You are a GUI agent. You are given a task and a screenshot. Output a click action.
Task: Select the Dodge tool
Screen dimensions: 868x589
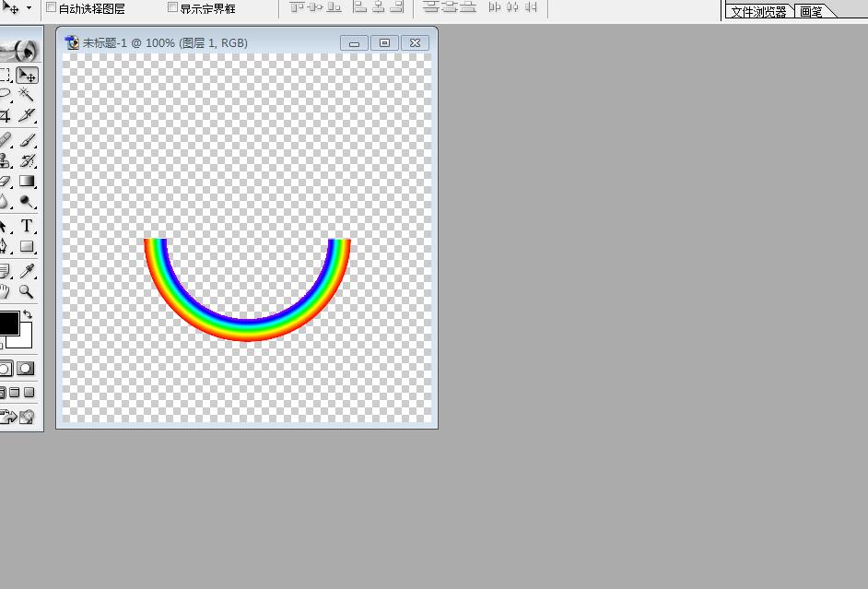pos(27,202)
